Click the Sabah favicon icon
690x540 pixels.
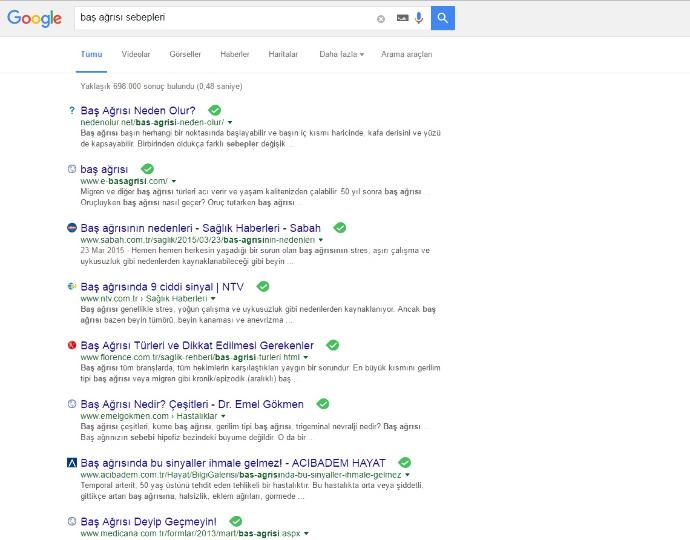(x=72, y=228)
